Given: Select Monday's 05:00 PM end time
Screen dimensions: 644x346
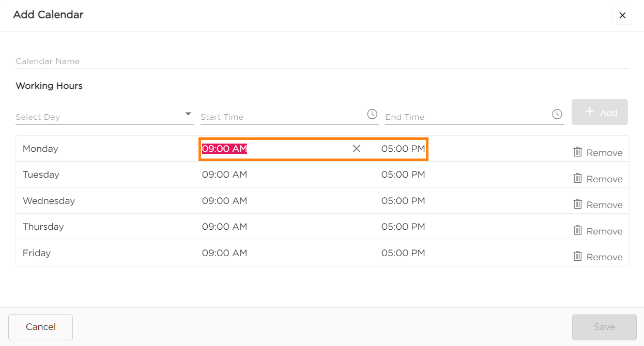Looking at the screenshot, I should tap(403, 149).
